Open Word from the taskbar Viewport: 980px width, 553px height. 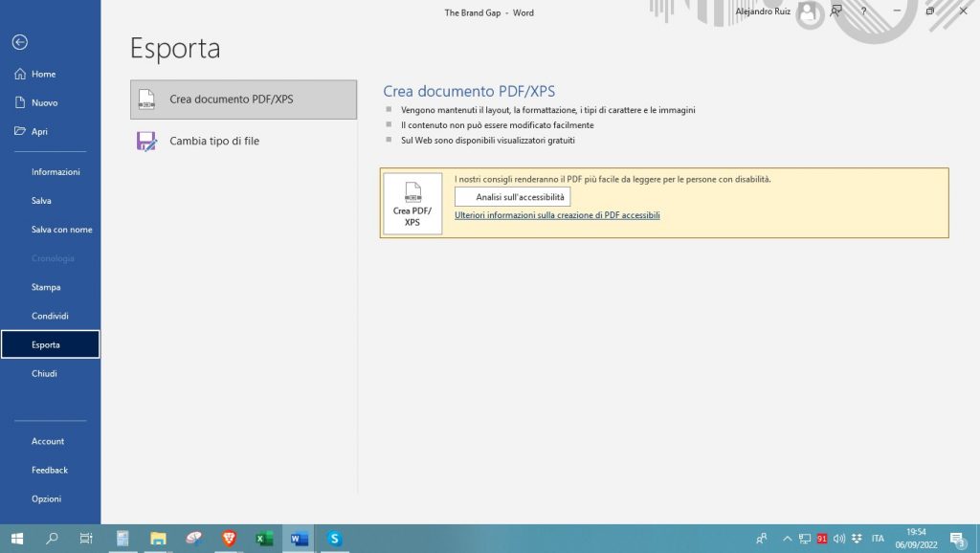pyautogui.click(x=299, y=539)
